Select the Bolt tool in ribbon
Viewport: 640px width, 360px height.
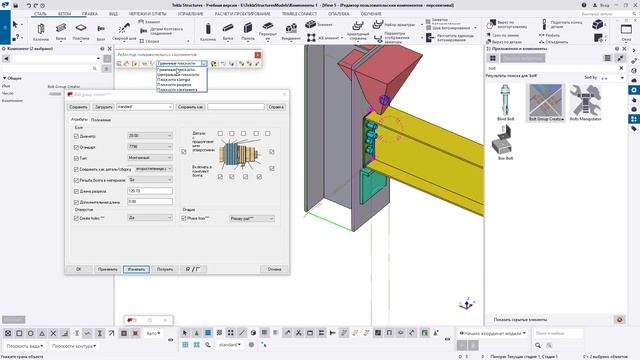tap(101, 32)
